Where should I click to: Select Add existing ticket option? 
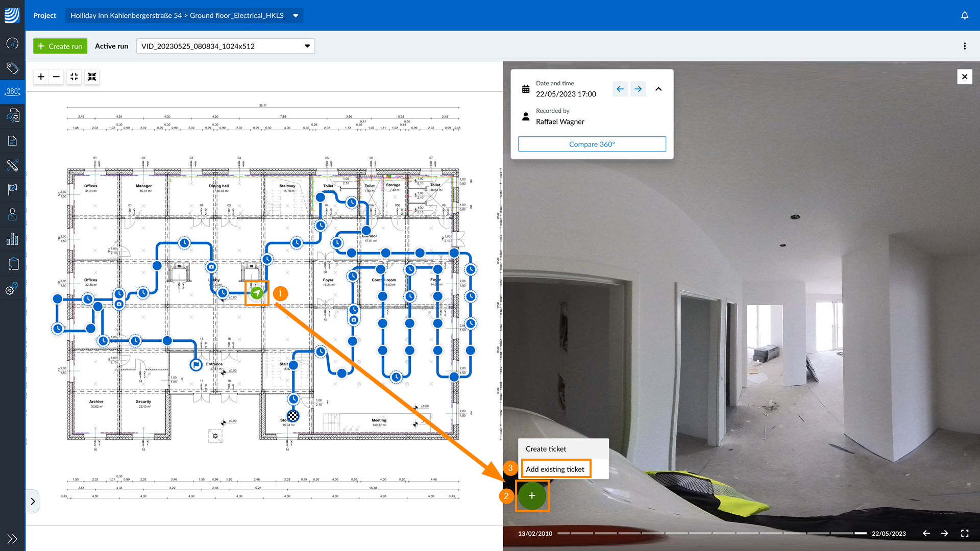tap(555, 469)
